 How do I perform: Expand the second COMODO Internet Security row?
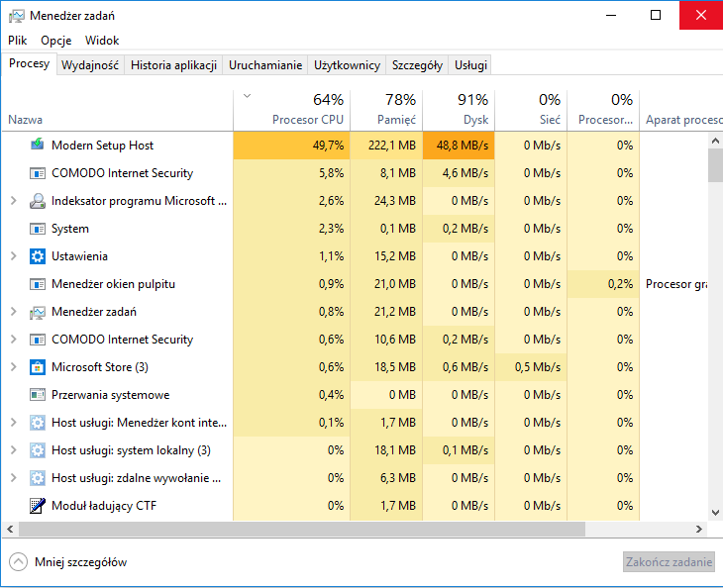(x=14, y=340)
